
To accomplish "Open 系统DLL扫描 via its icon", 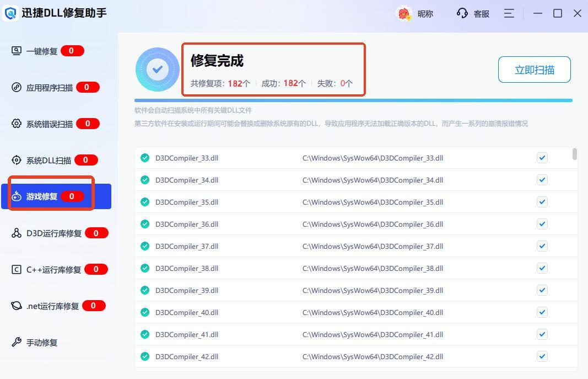I will tap(17, 160).
